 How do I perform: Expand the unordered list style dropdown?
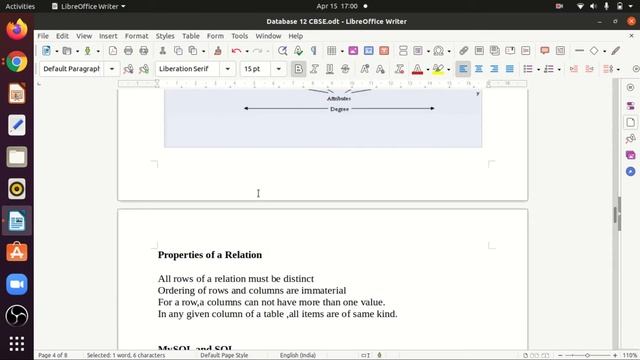pyautogui.click(x=538, y=69)
